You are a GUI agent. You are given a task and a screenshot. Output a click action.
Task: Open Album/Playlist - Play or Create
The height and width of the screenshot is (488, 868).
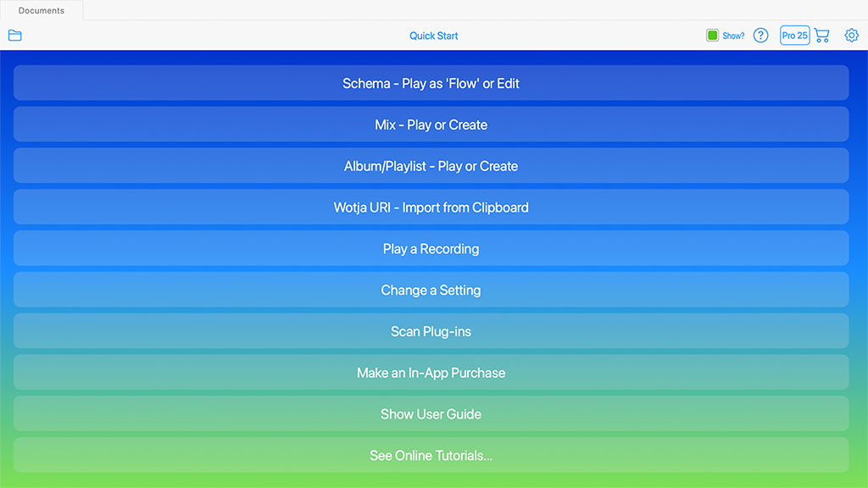click(x=431, y=166)
